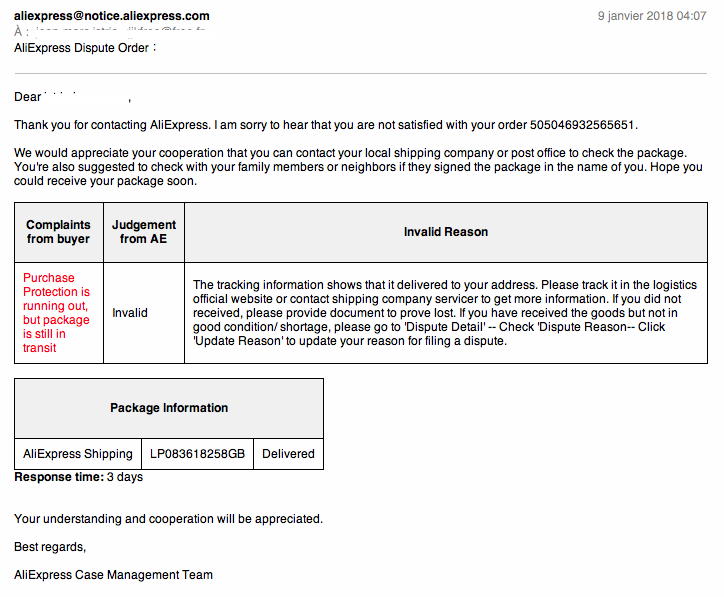Image resolution: width=724 pixels, height=597 pixels.
Task: Select the subject line AliExpress Dispute Order
Action: pos(85,48)
